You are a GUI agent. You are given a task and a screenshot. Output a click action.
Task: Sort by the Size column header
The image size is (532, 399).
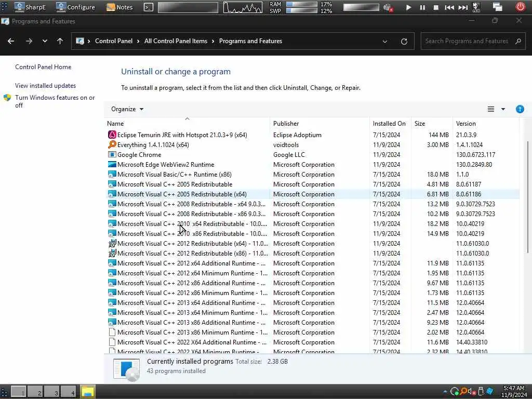point(432,124)
